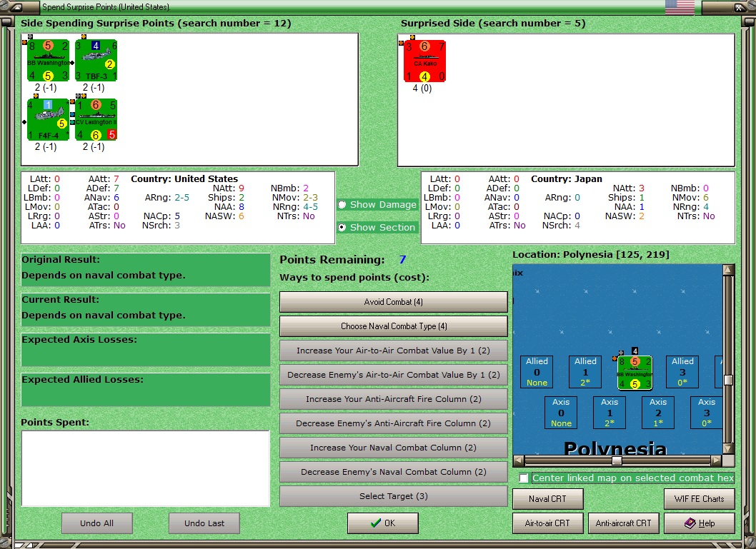Click map vertical scrollbar down arrow
This screenshot has width=756, height=549.
728,448
